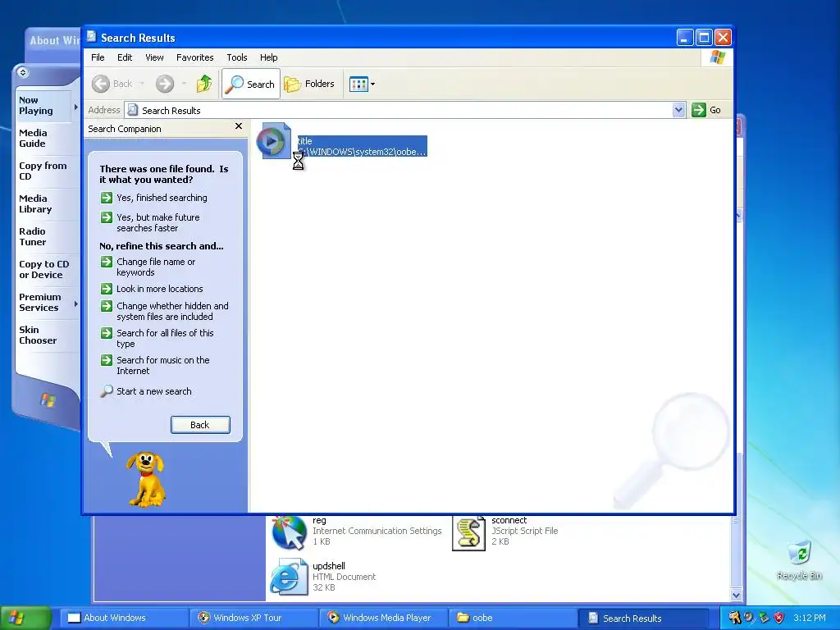This screenshot has height=630, width=840.
Task: Click Start a new search
Action: (153, 391)
